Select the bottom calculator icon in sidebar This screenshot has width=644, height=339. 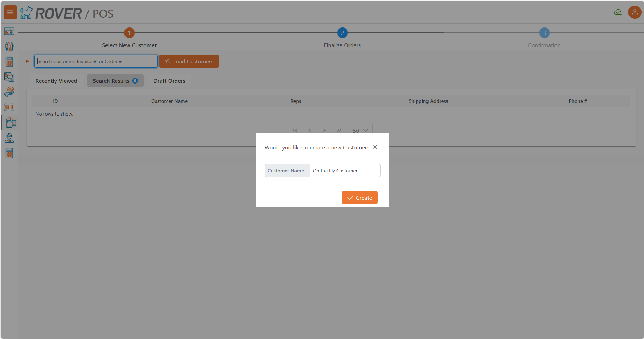(9, 153)
